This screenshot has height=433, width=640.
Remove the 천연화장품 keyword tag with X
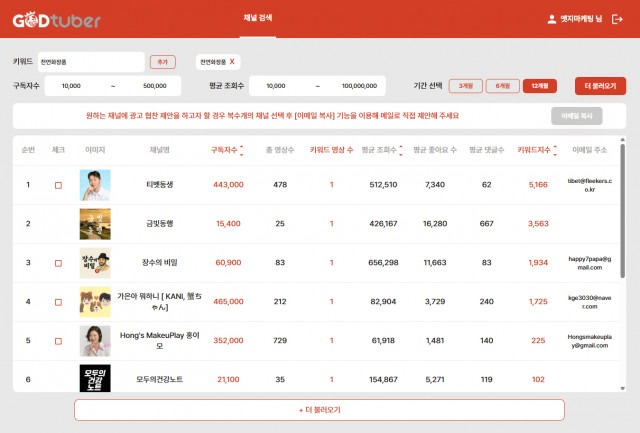[233, 61]
